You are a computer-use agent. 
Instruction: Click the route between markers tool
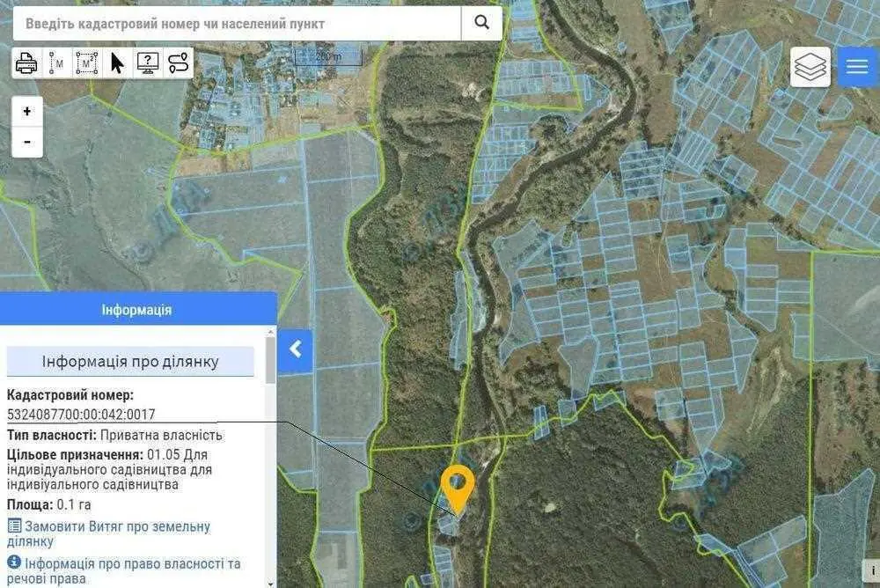pos(178,63)
